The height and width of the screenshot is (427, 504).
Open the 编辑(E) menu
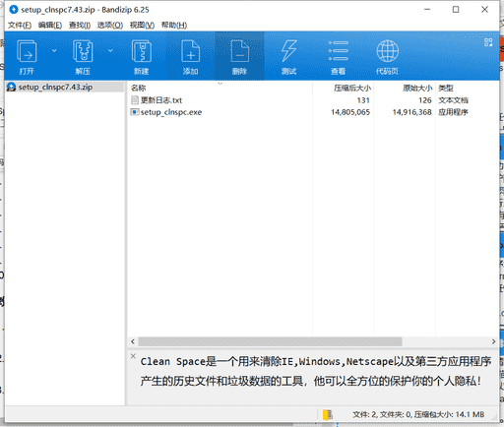[50, 26]
